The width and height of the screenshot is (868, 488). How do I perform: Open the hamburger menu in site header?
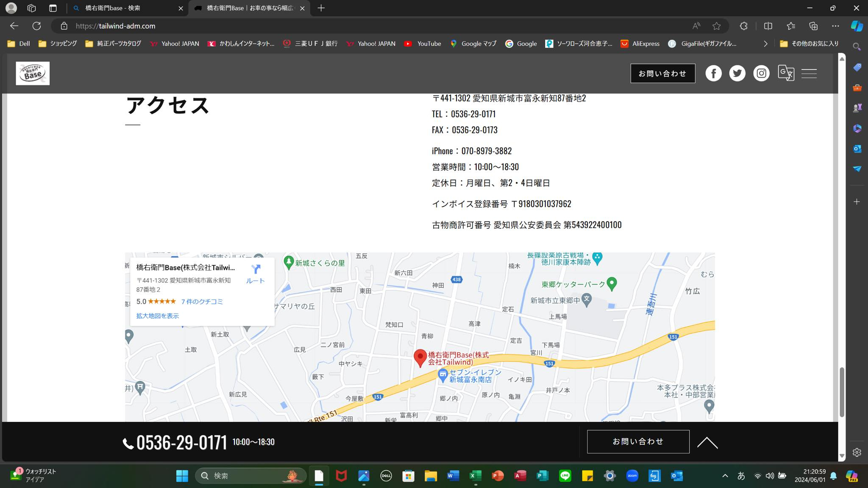pyautogui.click(x=809, y=73)
